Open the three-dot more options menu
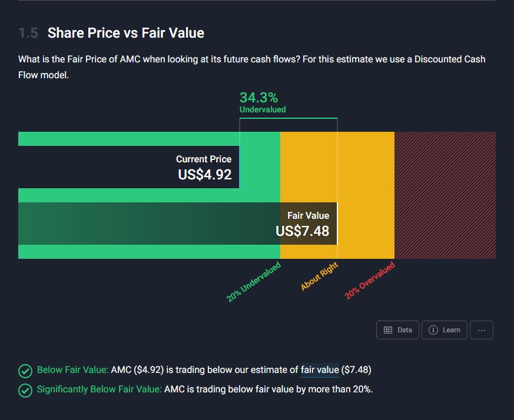The image size is (514, 420). click(x=482, y=330)
